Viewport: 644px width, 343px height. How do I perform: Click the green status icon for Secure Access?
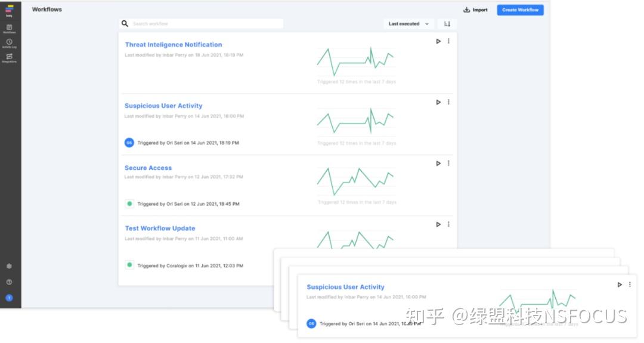tap(129, 204)
